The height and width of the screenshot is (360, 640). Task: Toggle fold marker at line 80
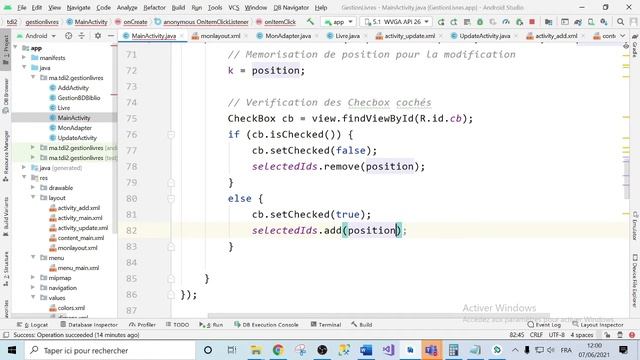[171, 198]
